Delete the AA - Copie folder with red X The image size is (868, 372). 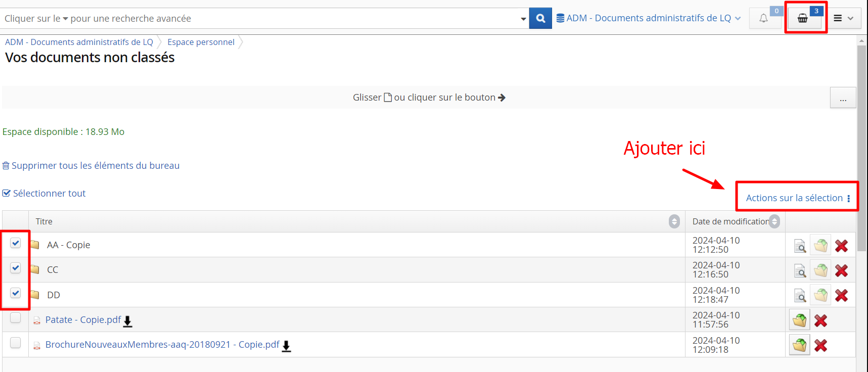(841, 246)
